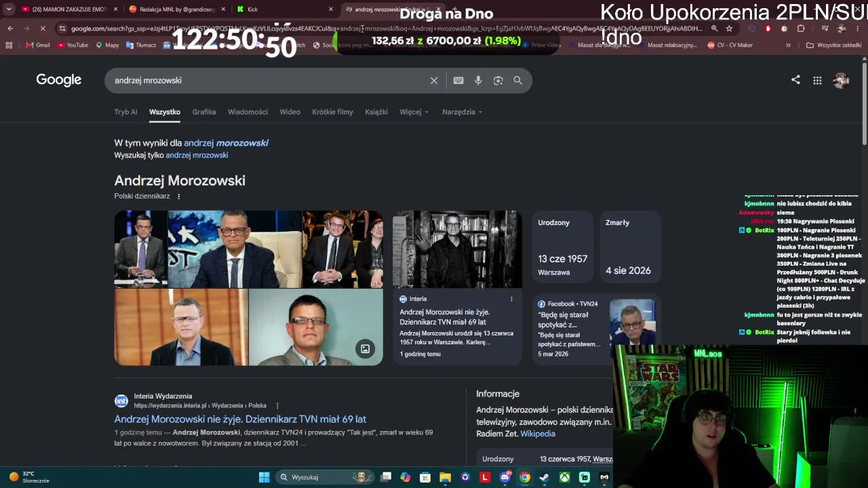Open the Wszystkie zakładki bookmarks folder

tap(833, 45)
